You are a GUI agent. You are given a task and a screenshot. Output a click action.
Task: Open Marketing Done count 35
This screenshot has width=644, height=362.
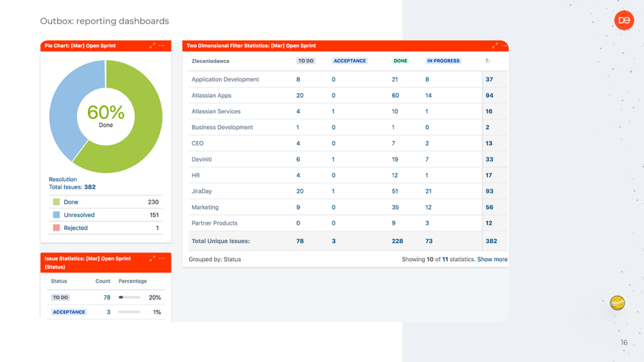tap(395, 207)
